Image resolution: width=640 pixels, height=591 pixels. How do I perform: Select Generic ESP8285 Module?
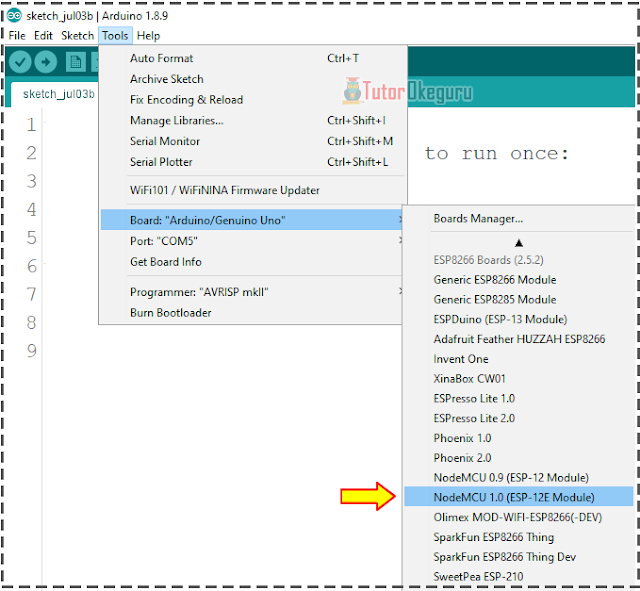pos(518,300)
